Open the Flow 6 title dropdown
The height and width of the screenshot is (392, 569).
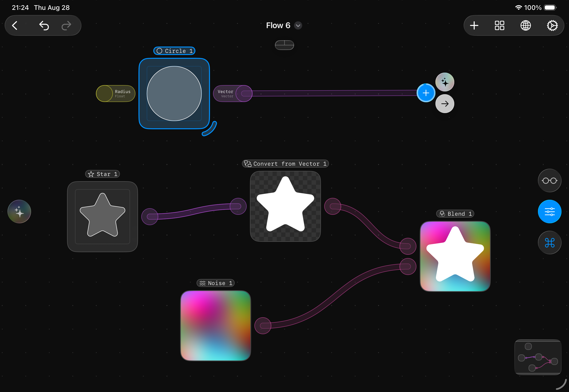click(297, 26)
